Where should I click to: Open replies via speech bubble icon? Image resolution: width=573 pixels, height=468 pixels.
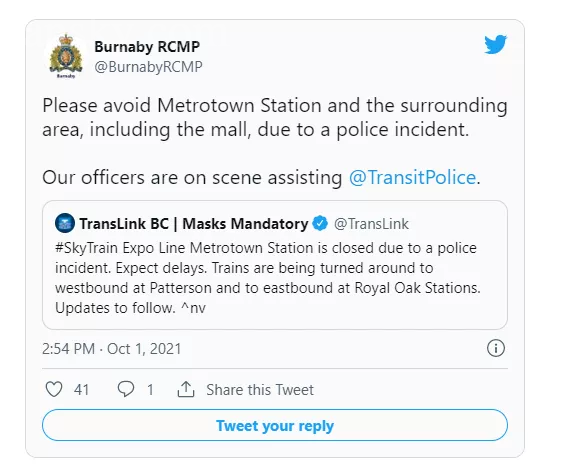(x=126, y=389)
